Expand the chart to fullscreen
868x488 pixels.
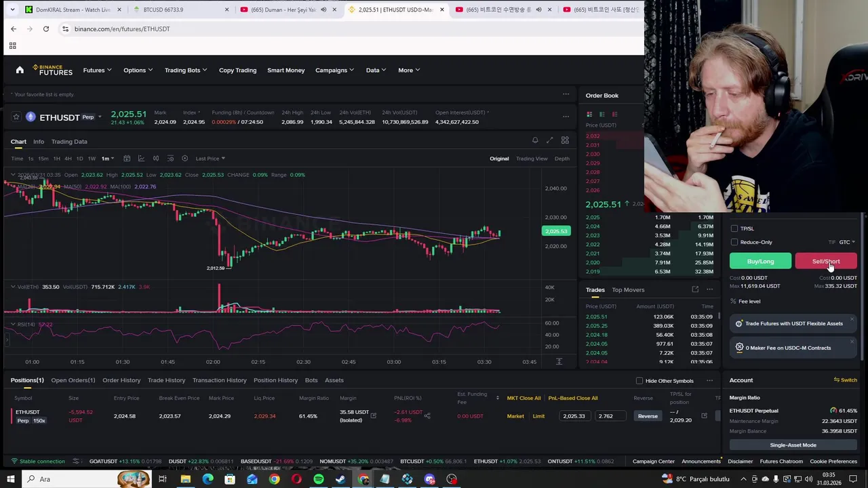pyautogui.click(x=549, y=140)
